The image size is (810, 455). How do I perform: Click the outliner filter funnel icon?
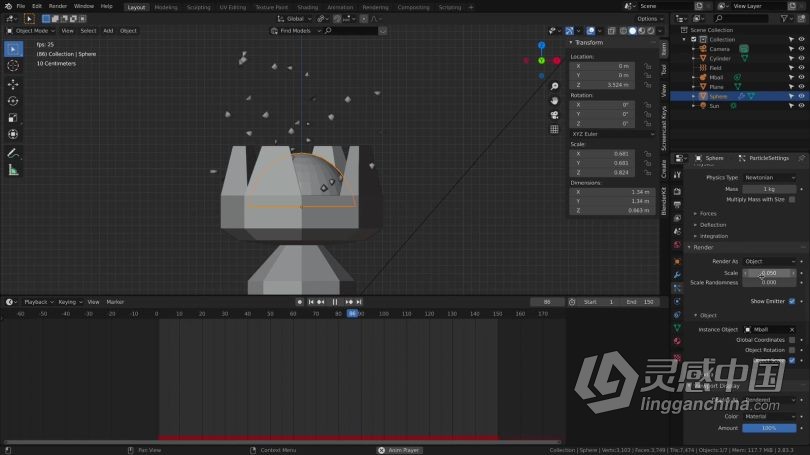coord(786,19)
